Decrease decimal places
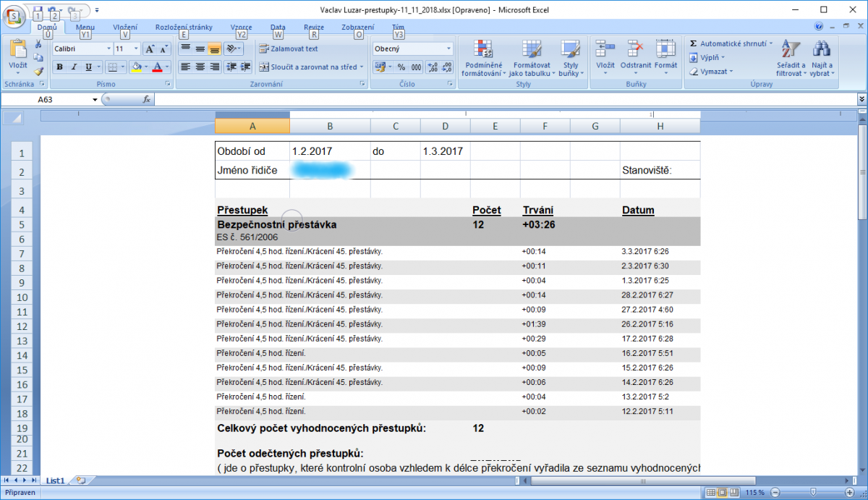The height and width of the screenshot is (500, 868). point(446,67)
